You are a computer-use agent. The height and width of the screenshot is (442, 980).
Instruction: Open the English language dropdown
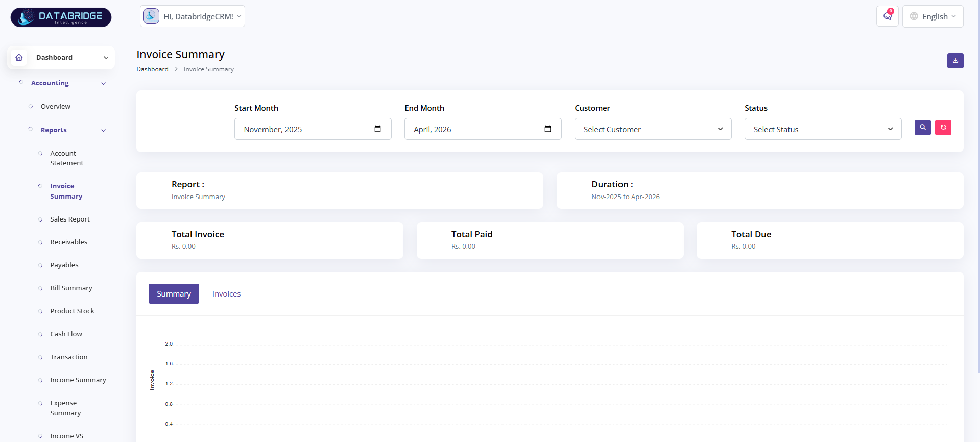[933, 16]
